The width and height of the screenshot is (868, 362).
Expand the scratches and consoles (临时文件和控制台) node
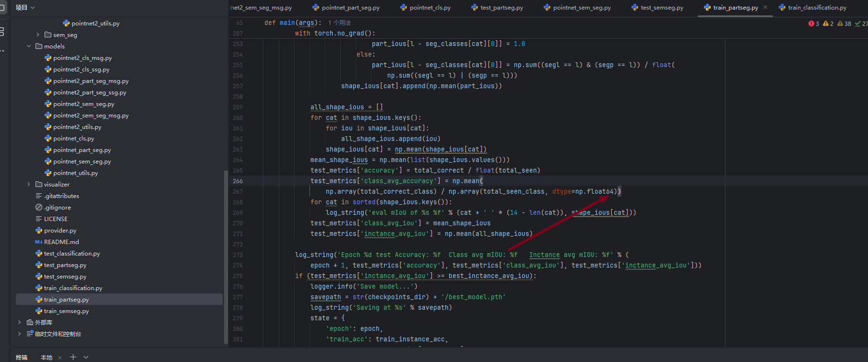click(20, 334)
